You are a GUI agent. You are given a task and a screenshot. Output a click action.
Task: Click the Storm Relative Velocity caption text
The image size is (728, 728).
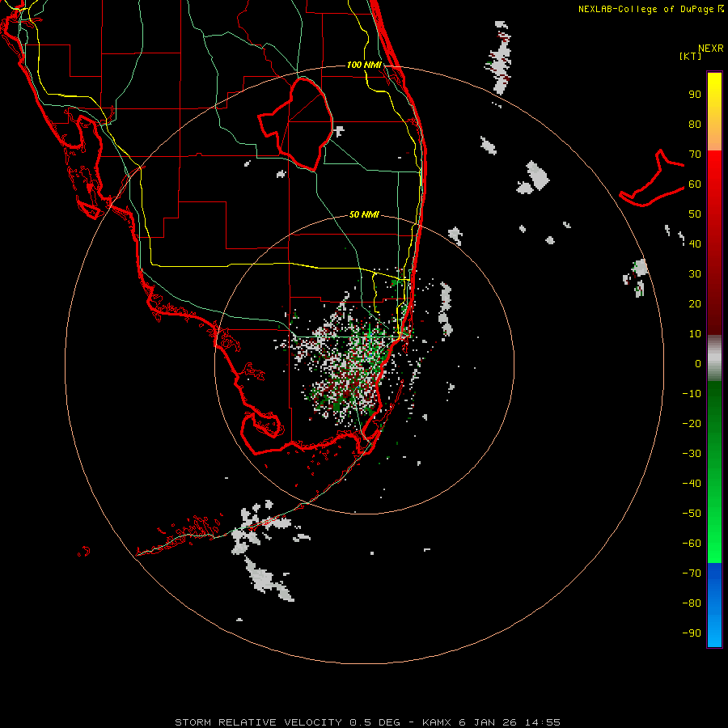point(367,722)
